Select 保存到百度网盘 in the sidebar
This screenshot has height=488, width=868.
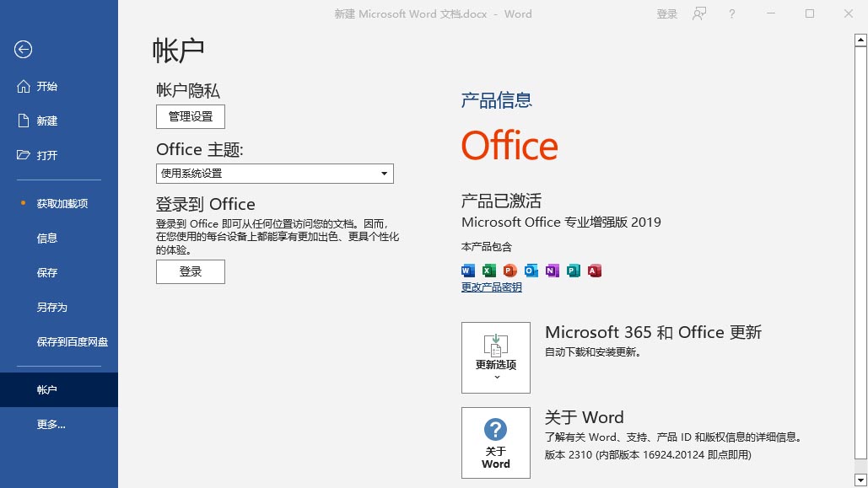pos(59,342)
